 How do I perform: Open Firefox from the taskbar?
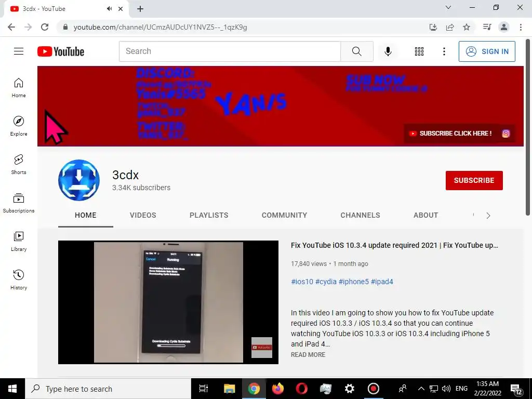coord(277,389)
